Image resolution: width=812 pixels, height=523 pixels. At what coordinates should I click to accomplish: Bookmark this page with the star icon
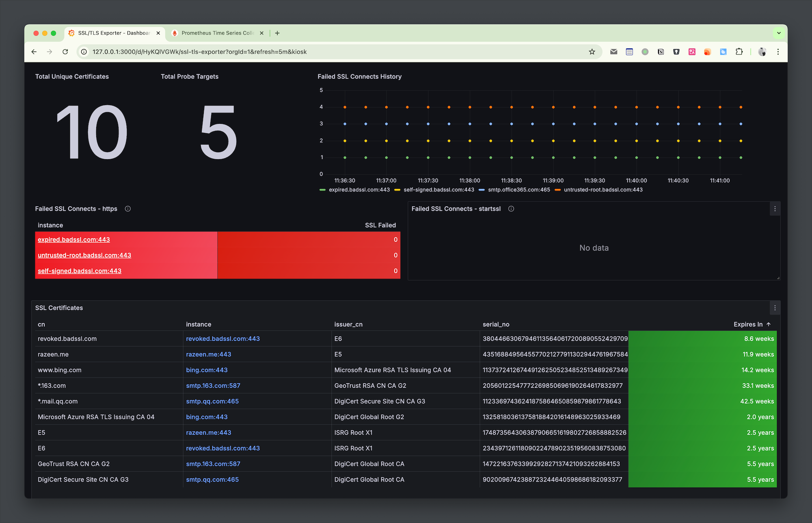pos(592,52)
